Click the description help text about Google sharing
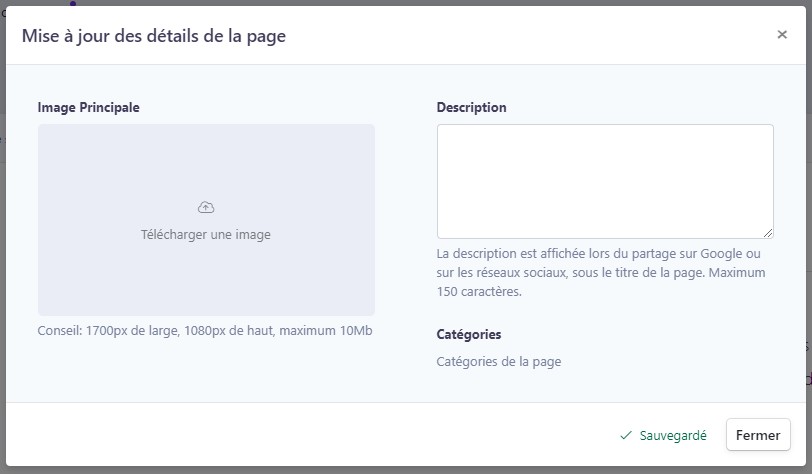 click(598, 254)
